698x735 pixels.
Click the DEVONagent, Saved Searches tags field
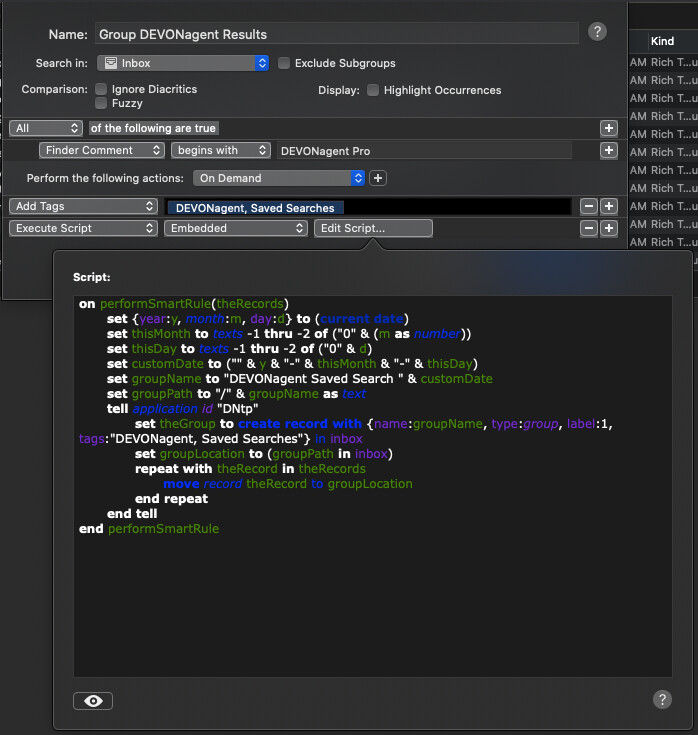click(x=368, y=207)
